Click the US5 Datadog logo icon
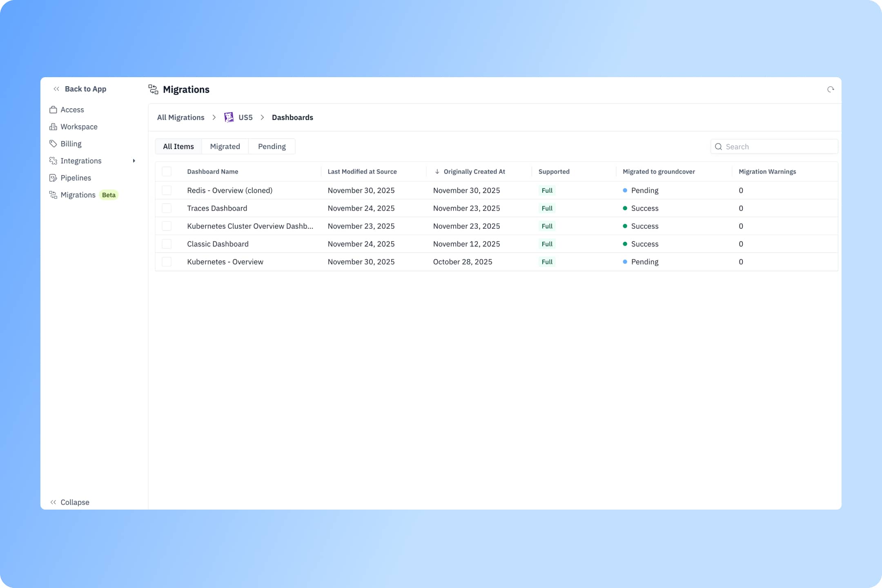 229,118
